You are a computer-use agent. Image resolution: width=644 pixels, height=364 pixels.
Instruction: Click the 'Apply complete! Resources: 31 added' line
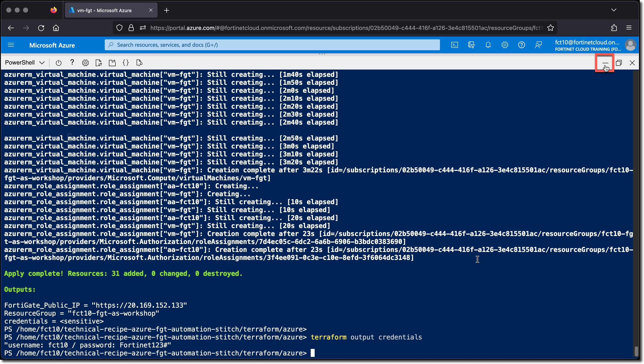pos(123,274)
